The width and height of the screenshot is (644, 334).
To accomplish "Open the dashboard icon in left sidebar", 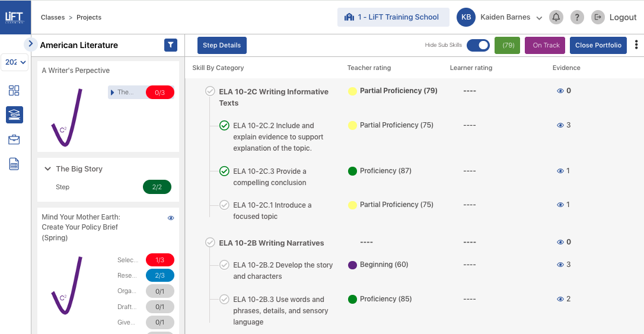I will [14, 90].
